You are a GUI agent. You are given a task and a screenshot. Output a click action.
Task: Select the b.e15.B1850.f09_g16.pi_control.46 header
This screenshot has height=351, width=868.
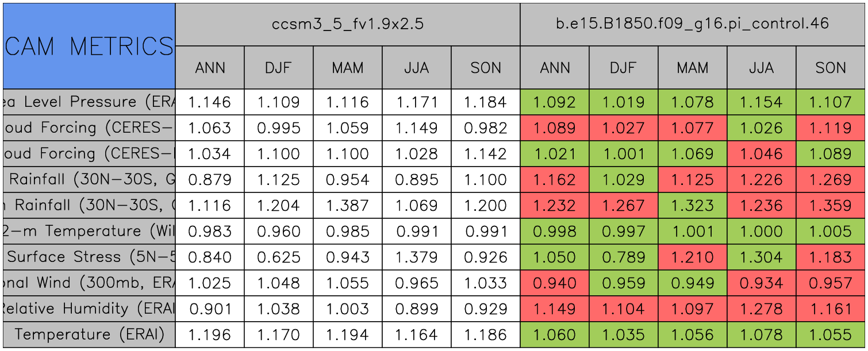pyautogui.click(x=693, y=24)
